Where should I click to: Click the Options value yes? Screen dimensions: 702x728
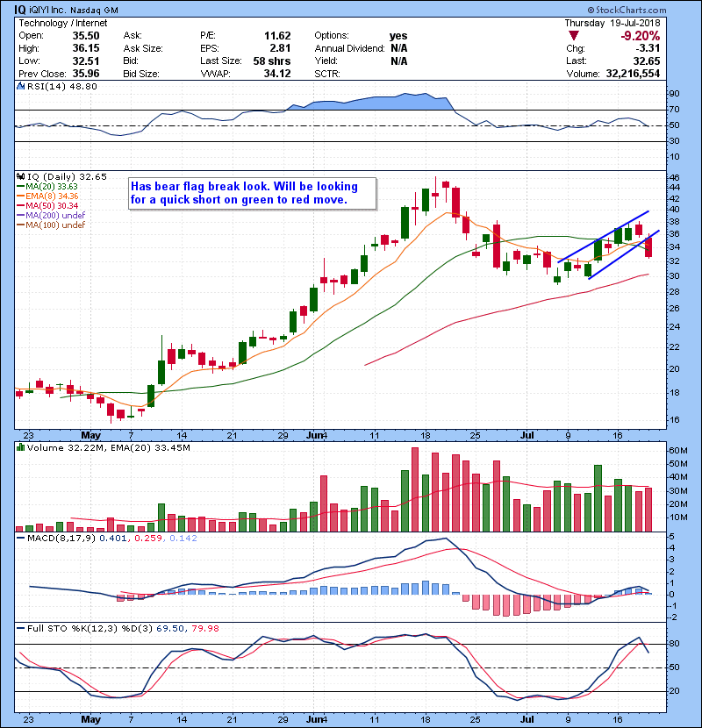398,36
